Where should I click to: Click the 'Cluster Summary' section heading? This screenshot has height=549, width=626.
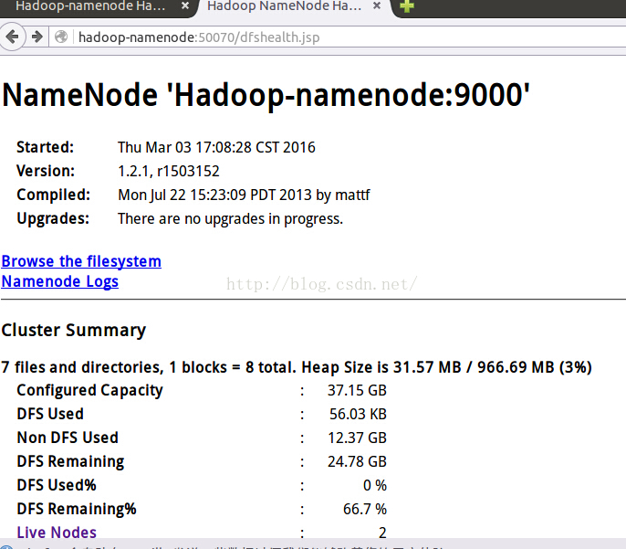pos(73,330)
